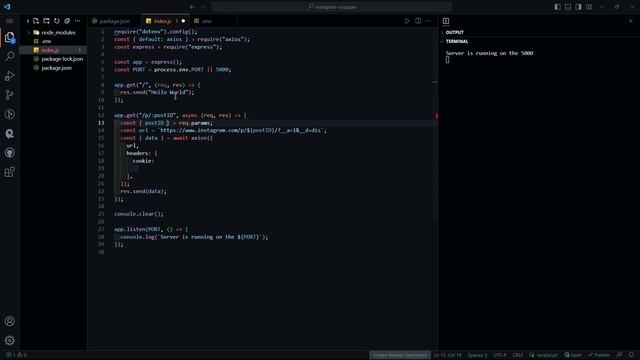Image resolution: width=640 pixels, height=360 pixels.
Task: Open explorer more actions ellipsis
Action: [78, 21]
